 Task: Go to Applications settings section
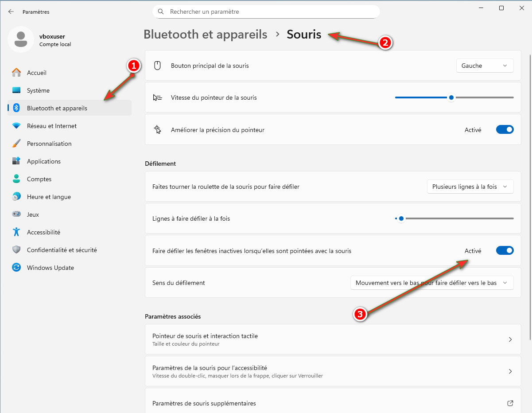tap(43, 161)
